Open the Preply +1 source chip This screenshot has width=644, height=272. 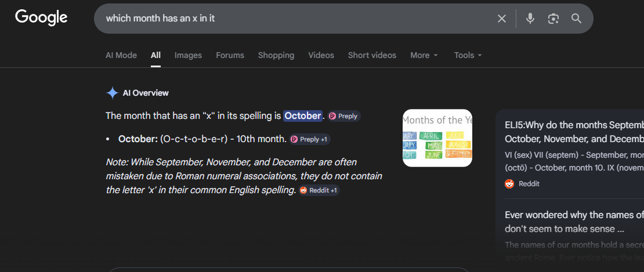click(x=310, y=140)
